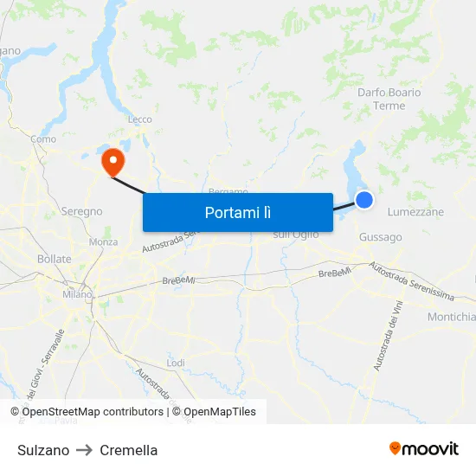Viewport: 476px width, 476px height.
Task: Click the Lodi label on the map
Action: pos(176,363)
